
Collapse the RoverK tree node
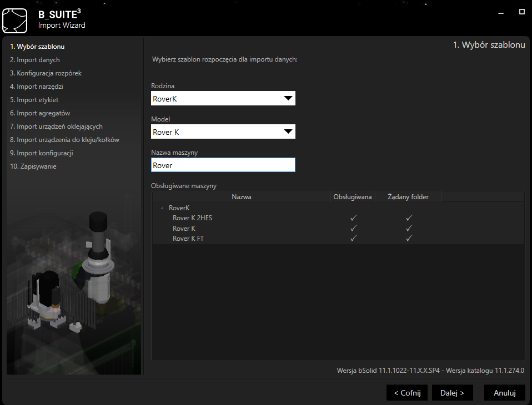point(162,208)
